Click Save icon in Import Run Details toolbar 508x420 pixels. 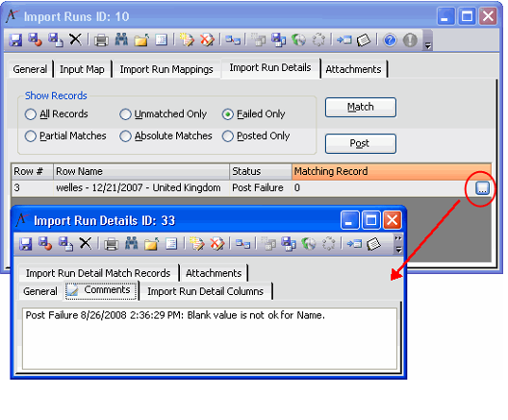coord(25,244)
